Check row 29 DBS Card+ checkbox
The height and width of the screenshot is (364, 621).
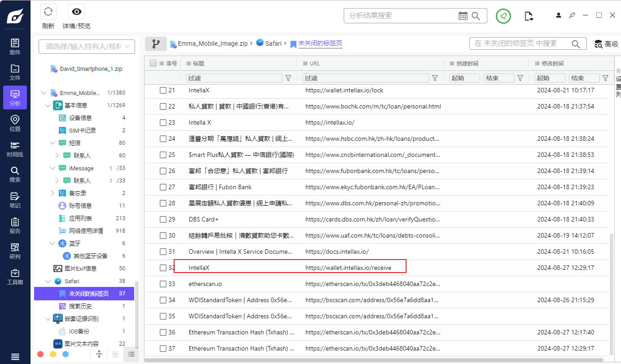tap(163, 219)
